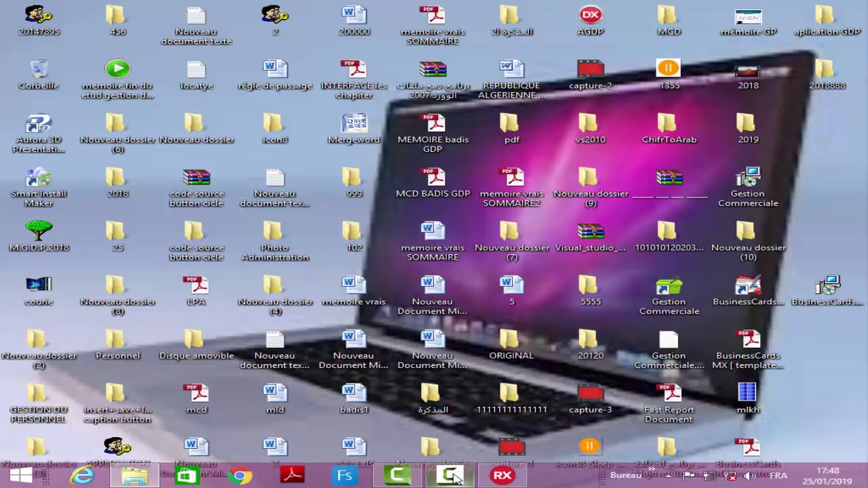Open the Fs application on the taskbar

click(x=344, y=476)
